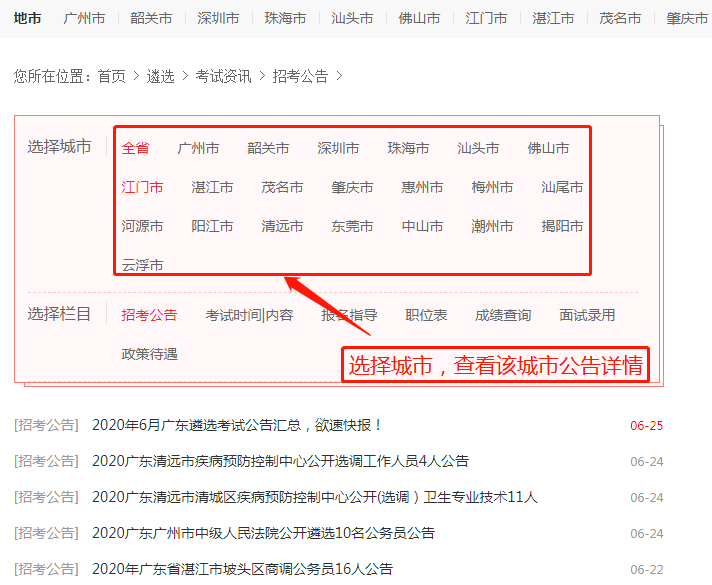The width and height of the screenshot is (712, 585).
Task: Switch to the 考试时间|内容 column
Action: coord(249,315)
